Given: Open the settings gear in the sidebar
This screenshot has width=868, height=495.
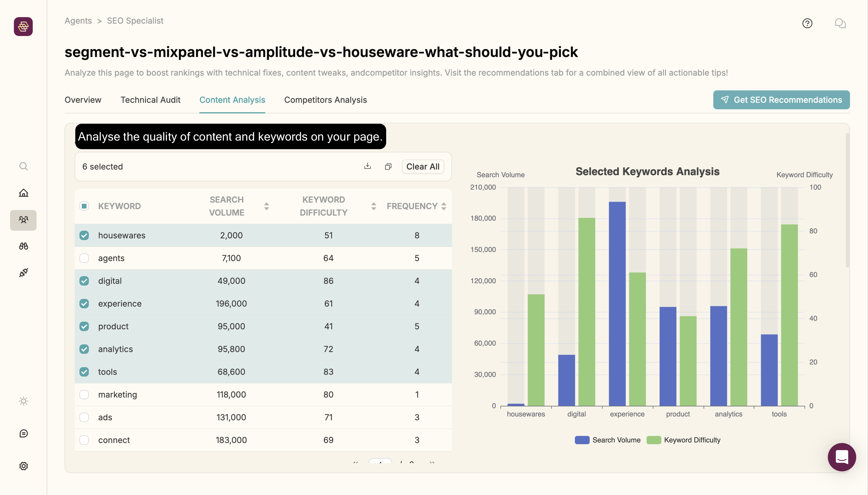Looking at the screenshot, I should (23, 466).
